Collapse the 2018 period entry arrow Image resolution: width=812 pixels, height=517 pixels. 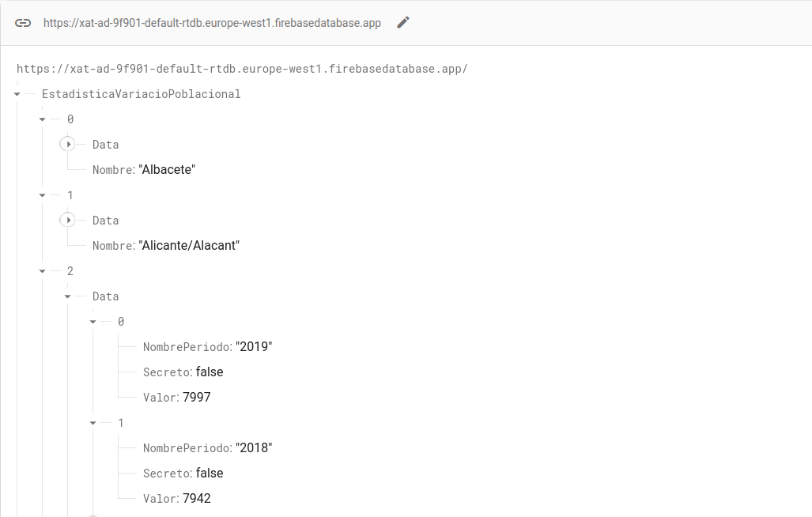(x=93, y=423)
